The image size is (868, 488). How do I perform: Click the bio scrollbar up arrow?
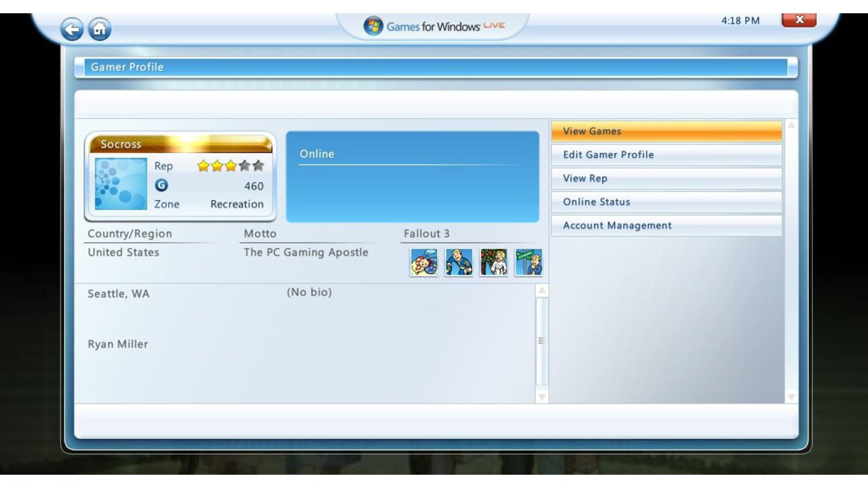click(542, 290)
